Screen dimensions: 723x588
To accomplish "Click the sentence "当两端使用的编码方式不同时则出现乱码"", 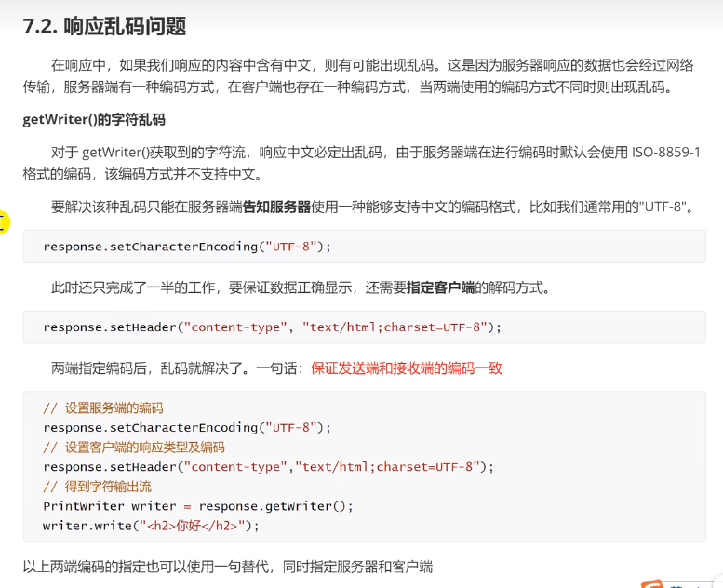I will (542, 87).
